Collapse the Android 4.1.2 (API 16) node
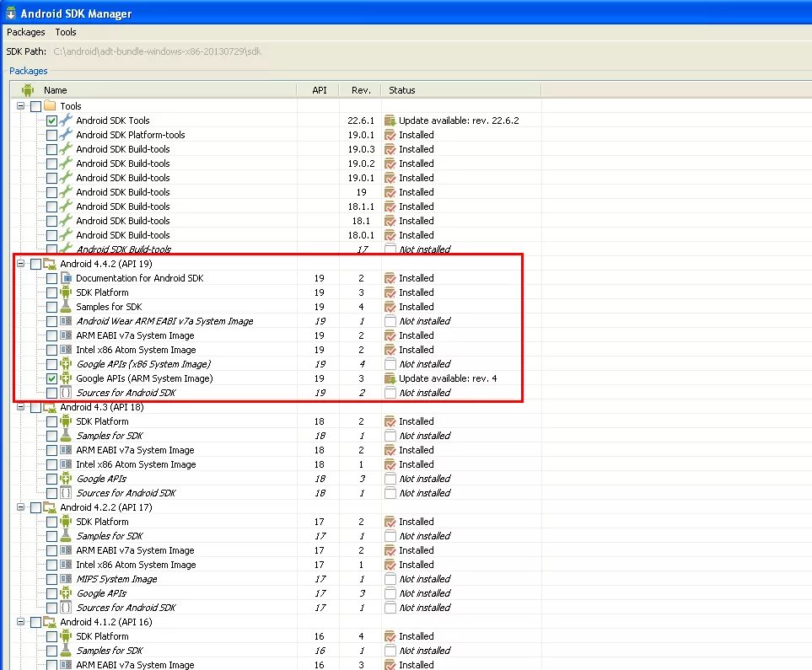Screen dimensions: 812x670 [x=21, y=621]
